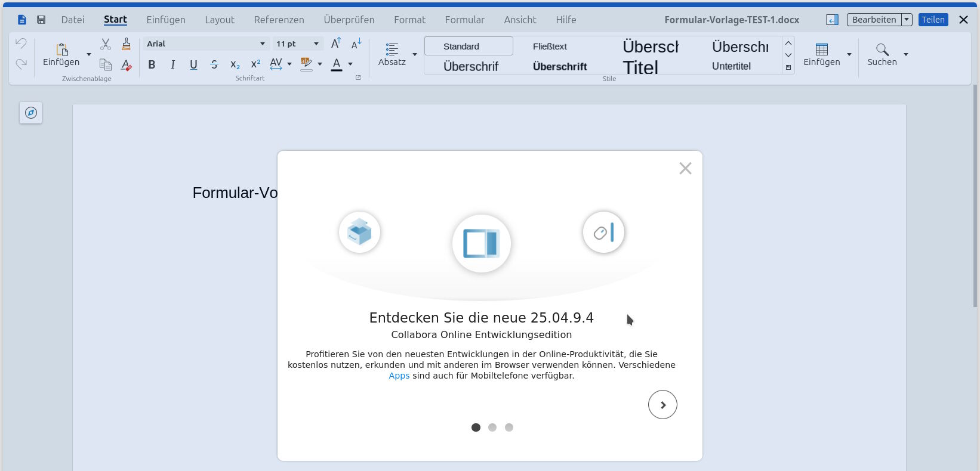Viewport: 980px width, 471px height.
Task: Open the font color dropdown arrow
Action: (x=350, y=64)
